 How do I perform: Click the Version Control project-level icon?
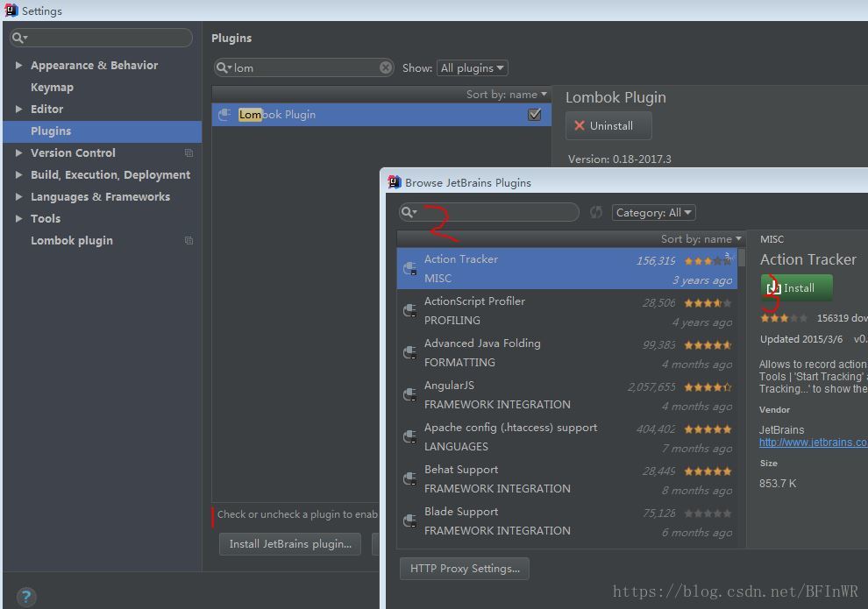tap(189, 152)
